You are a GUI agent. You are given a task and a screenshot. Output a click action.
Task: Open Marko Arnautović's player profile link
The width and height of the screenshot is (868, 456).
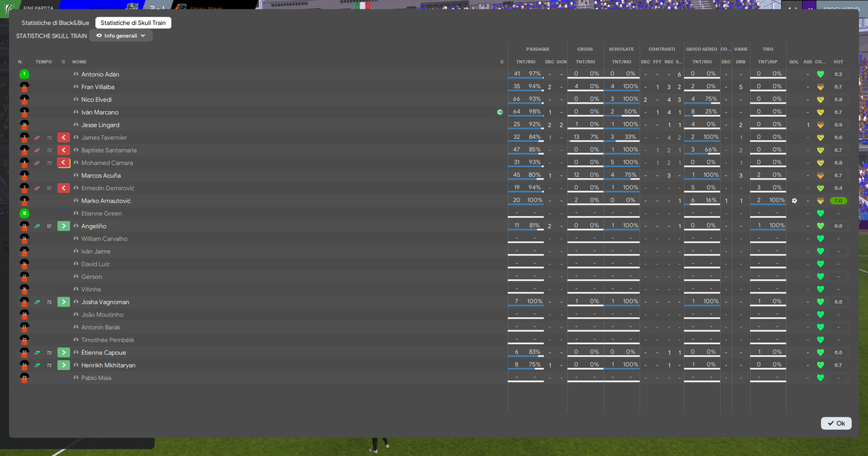tap(106, 201)
